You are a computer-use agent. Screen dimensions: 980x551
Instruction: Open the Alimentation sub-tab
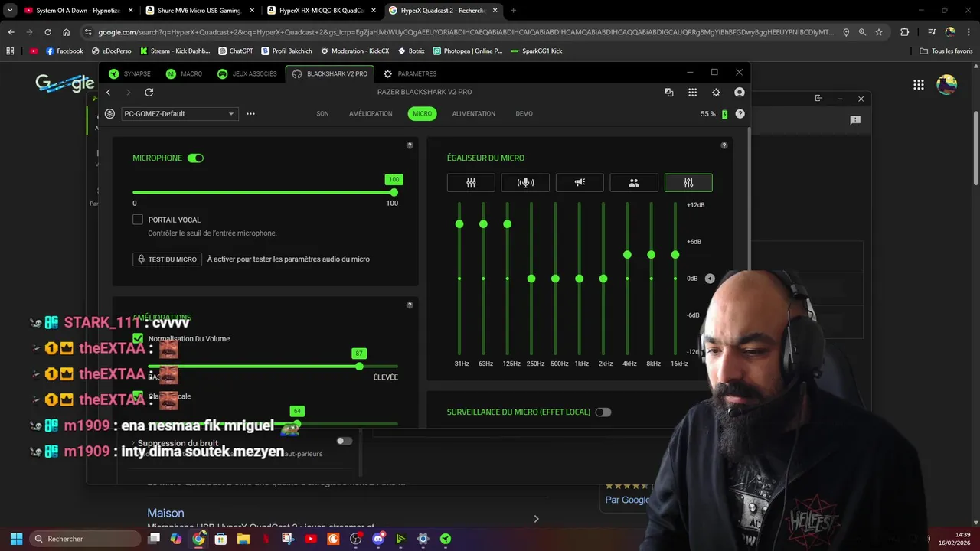tap(473, 114)
